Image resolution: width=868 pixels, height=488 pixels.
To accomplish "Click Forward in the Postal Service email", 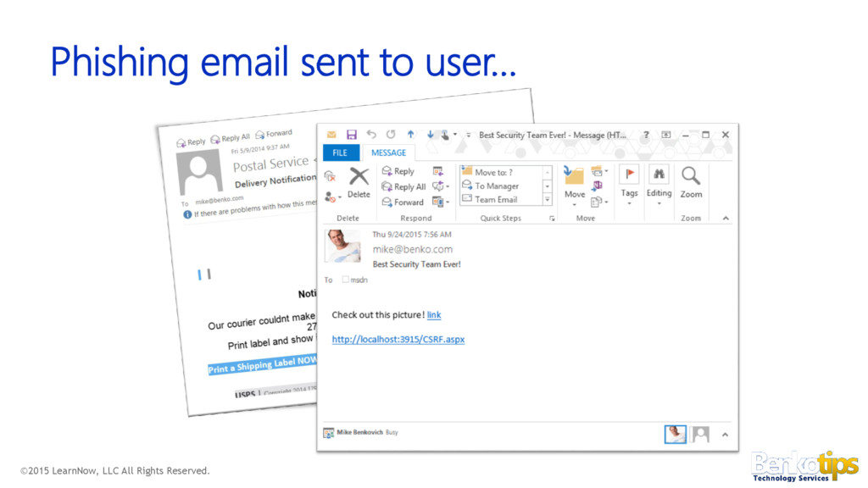I will point(274,134).
